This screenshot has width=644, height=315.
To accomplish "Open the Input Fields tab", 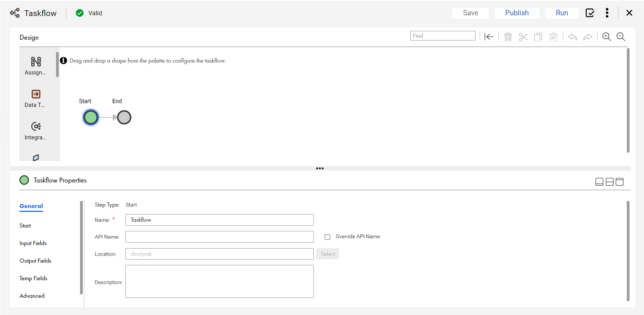I will (x=33, y=243).
